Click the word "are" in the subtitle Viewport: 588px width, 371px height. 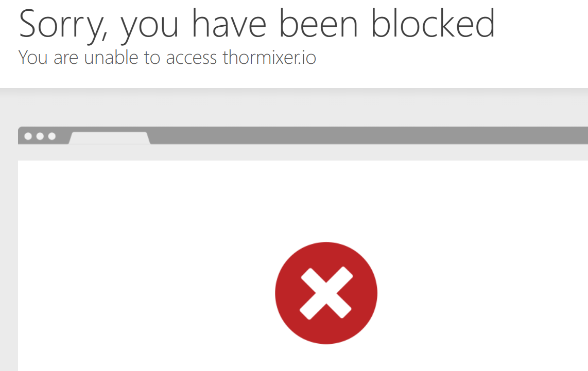[66, 59]
